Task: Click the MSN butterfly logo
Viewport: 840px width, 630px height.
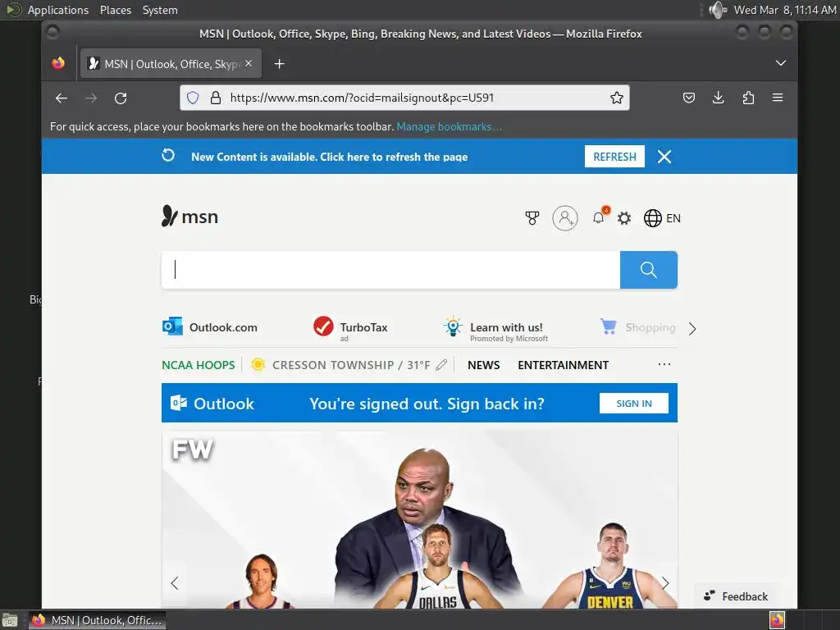Action: click(189, 217)
